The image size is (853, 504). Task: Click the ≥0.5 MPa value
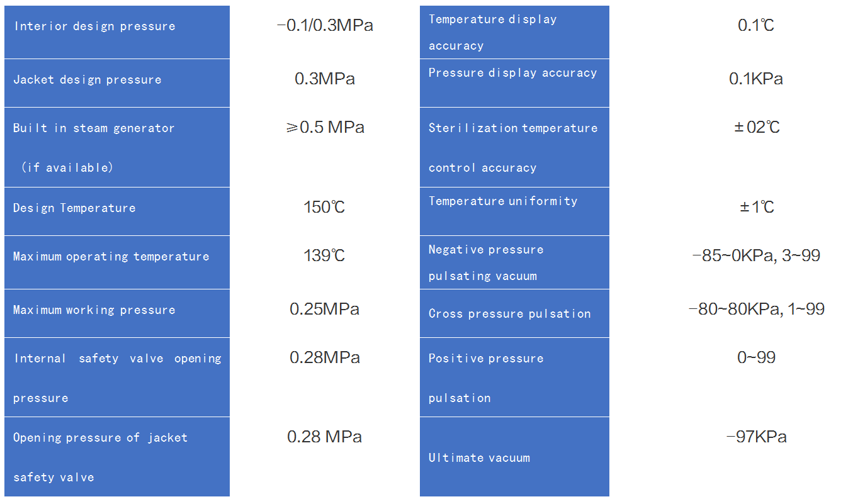pyautogui.click(x=325, y=127)
